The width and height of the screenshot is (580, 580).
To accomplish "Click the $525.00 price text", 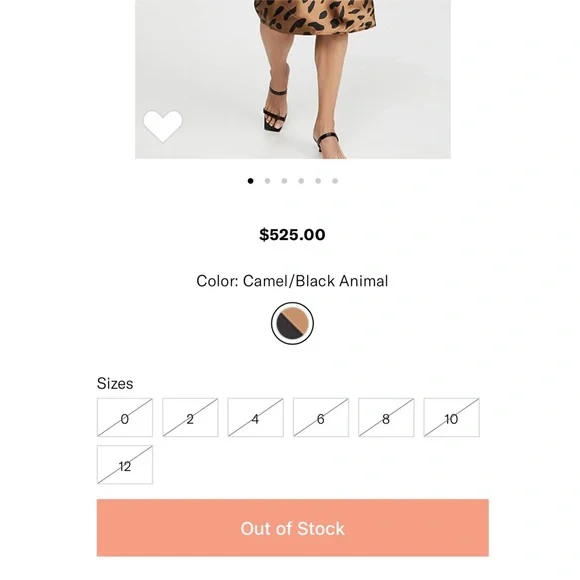I will click(292, 235).
